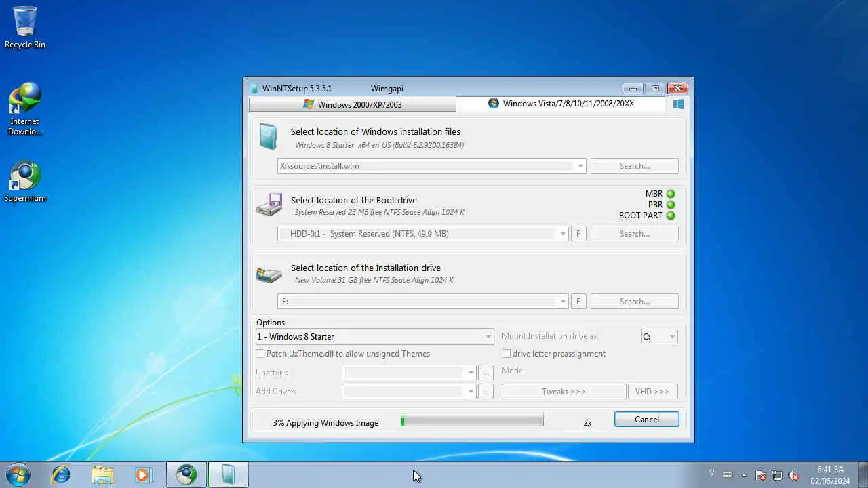Click the Show Desktop strip on the taskbar
Screen dimensions: 868x488
[x=863, y=474]
